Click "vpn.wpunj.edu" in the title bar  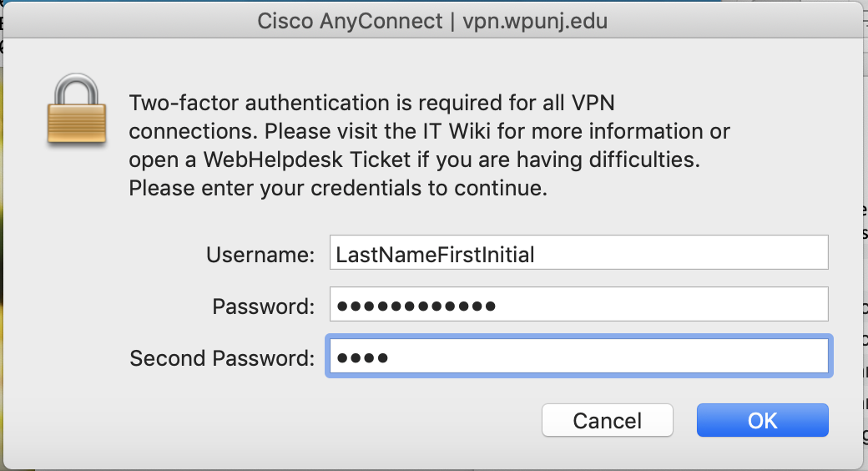click(535, 21)
